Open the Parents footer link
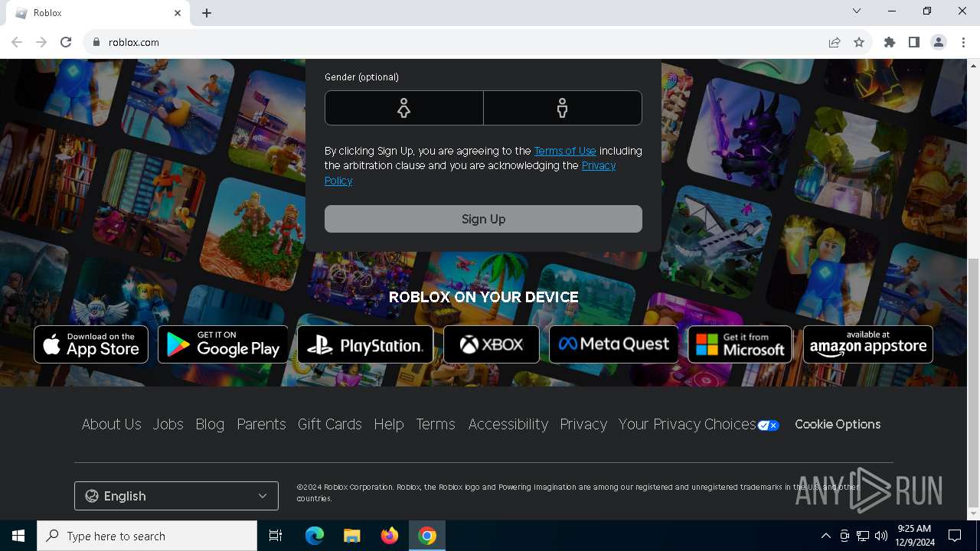 (261, 424)
